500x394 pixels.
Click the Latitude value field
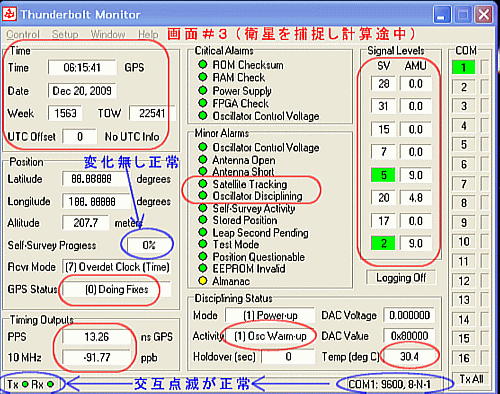[x=97, y=179]
